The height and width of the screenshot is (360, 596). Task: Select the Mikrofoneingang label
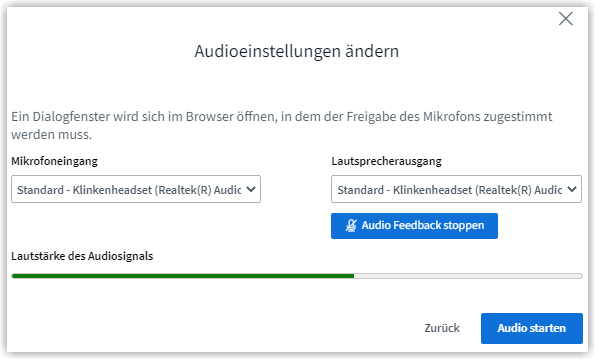point(54,161)
